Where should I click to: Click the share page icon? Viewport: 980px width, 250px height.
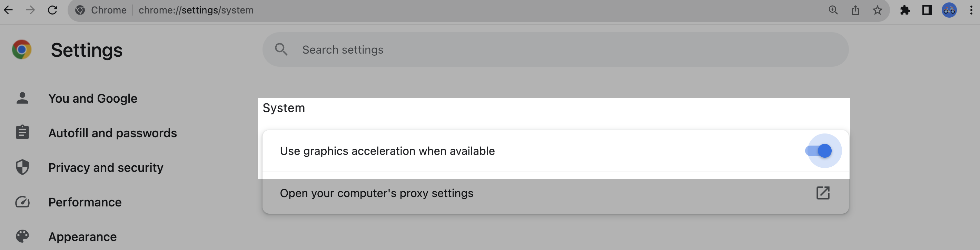click(x=855, y=10)
